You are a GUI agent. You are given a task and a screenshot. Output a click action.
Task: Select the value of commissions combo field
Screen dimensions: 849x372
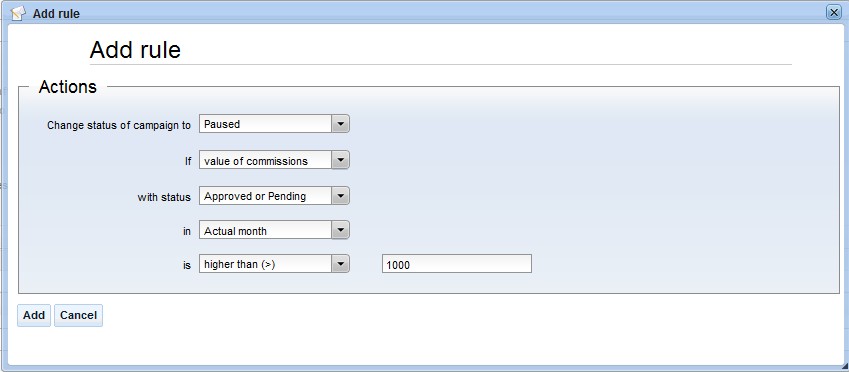(265, 160)
